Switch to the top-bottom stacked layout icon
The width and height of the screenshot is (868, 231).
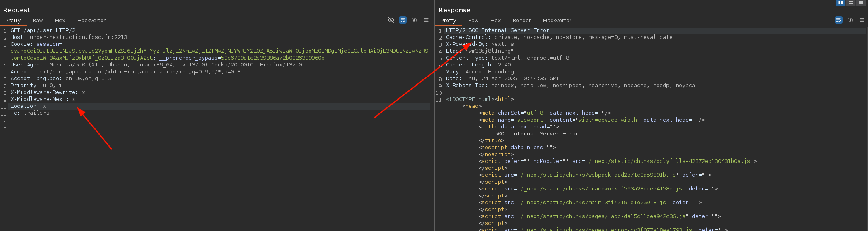point(851,3)
